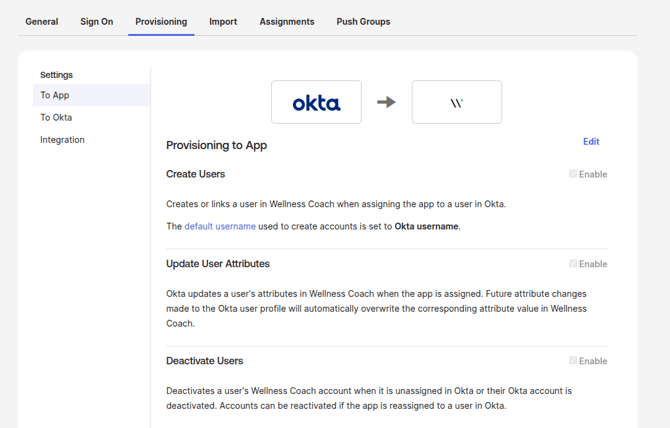This screenshot has width=670, height=428.
Task: Switch to the Push Groups tab
Action: coord(363,21)
